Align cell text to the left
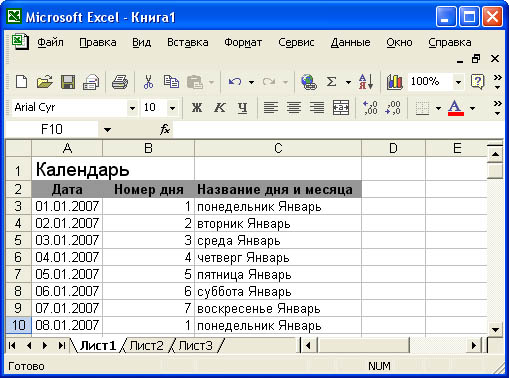The image size is (509, 378). point(271,108)
